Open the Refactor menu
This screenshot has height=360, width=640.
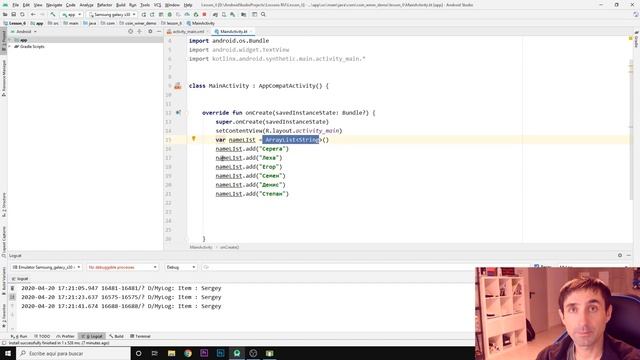(x=104, y=5)
